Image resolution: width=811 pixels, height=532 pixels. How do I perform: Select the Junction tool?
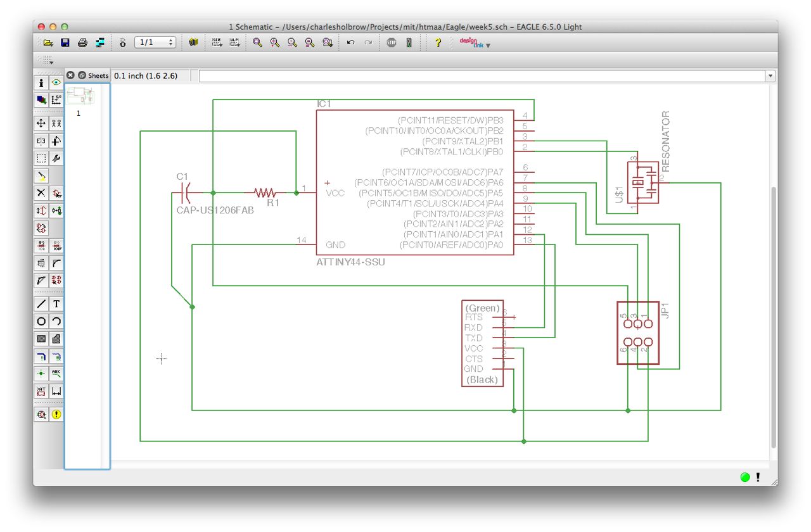point(41,374)
